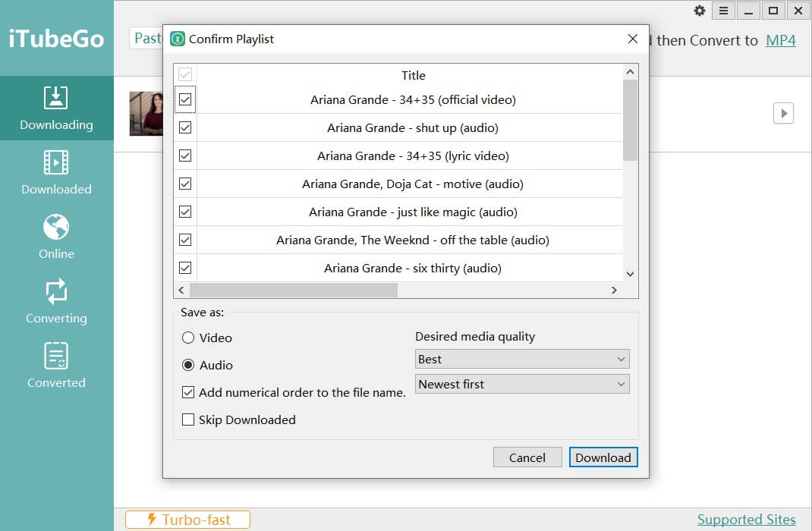Viewport: 812px width, 531px height.
Task: Switch to Downloaded tab label
Action: click(56, 190)
